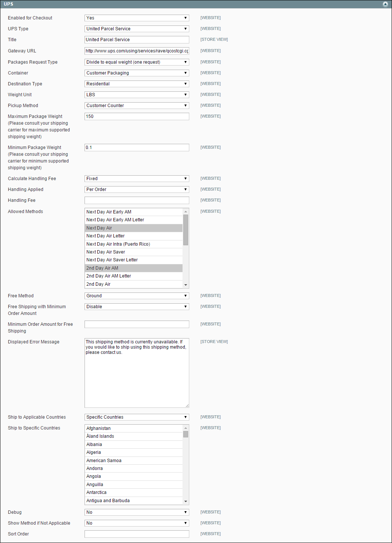Select Next Day Air Saver method

click(134, 252)
